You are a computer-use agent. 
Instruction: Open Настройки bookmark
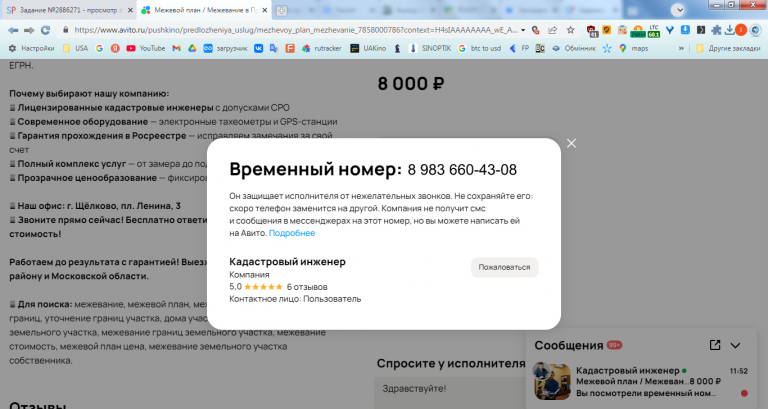pyautogui.click(x=31, y=48)
